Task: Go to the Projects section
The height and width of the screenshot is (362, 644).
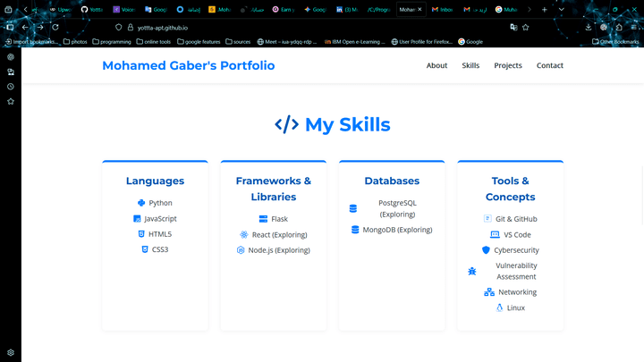Action: (x=508, y=65)
